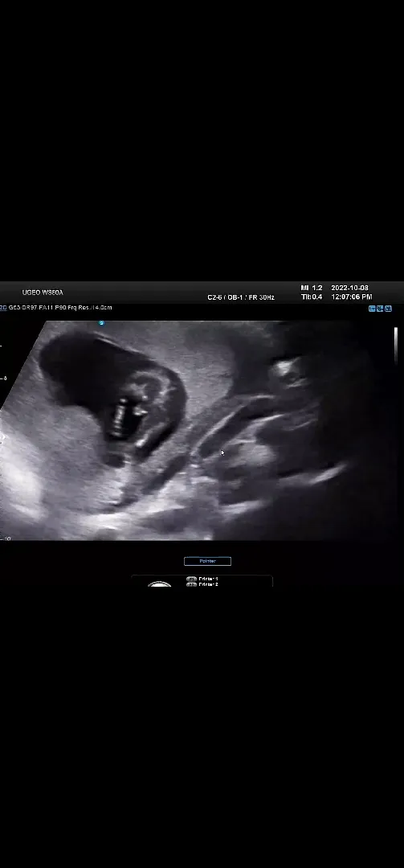Screen dimensions: 404x868
Task: Select the Pointer button below the image
Action: tap(207, 561)
